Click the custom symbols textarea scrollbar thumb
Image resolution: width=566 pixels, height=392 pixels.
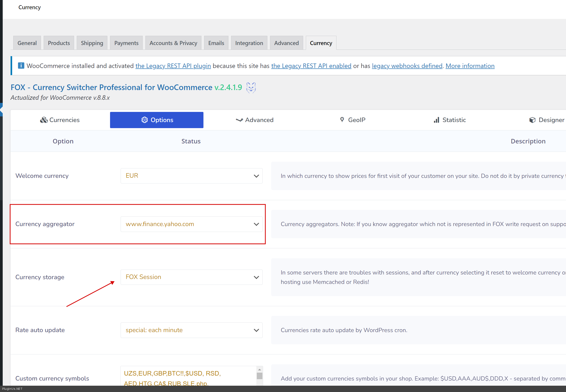pyautogui.click(x=259, y=376)
